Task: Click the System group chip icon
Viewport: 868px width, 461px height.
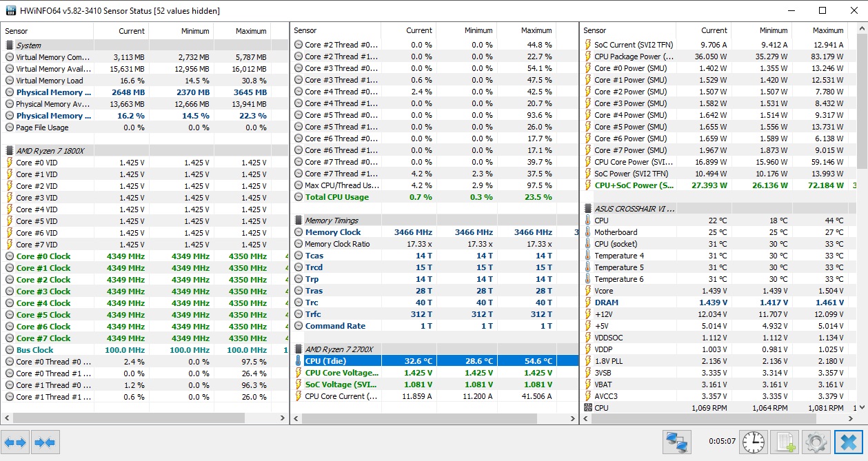Action: [x=10, y=45]
